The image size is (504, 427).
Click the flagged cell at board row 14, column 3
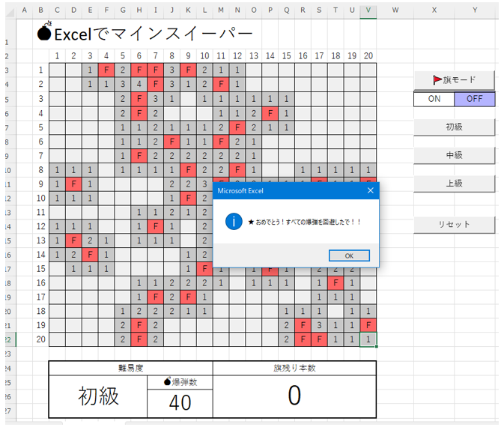pos(90,255)
